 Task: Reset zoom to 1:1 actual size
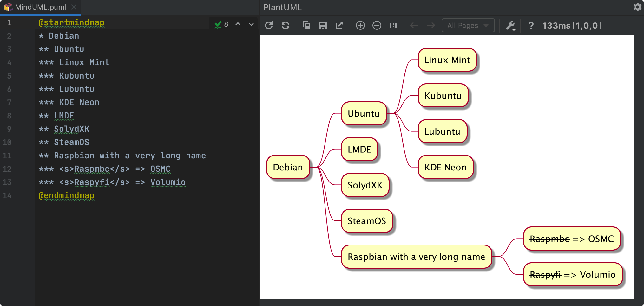click(393, 25)
